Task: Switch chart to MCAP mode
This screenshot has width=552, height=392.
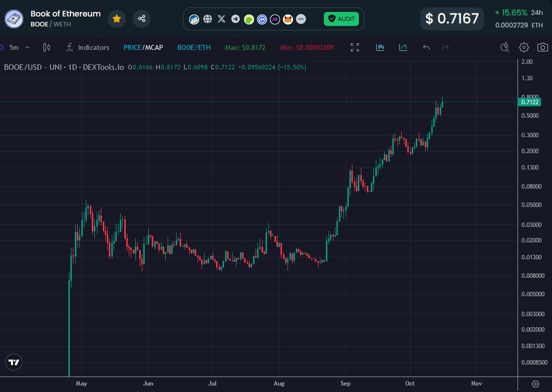Action: (x=154, y=47)
